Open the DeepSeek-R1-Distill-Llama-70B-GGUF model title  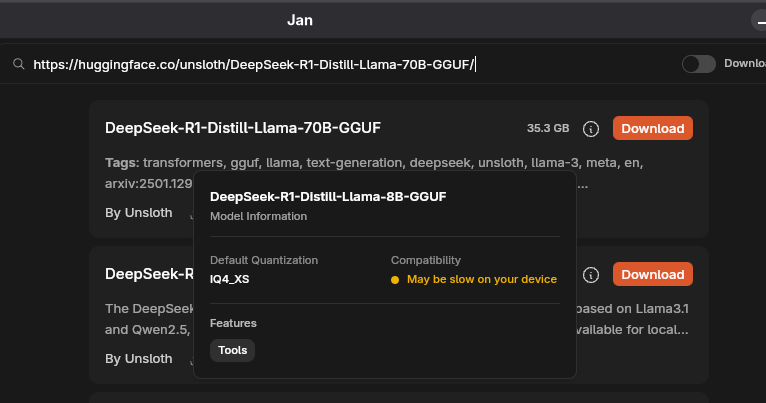pyautogui.click(x=243, y=128)
